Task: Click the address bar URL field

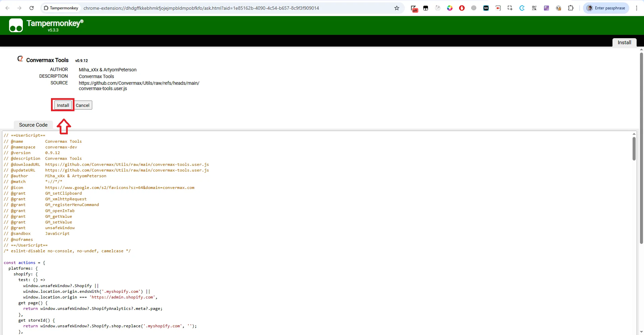Action: [201, 8]
